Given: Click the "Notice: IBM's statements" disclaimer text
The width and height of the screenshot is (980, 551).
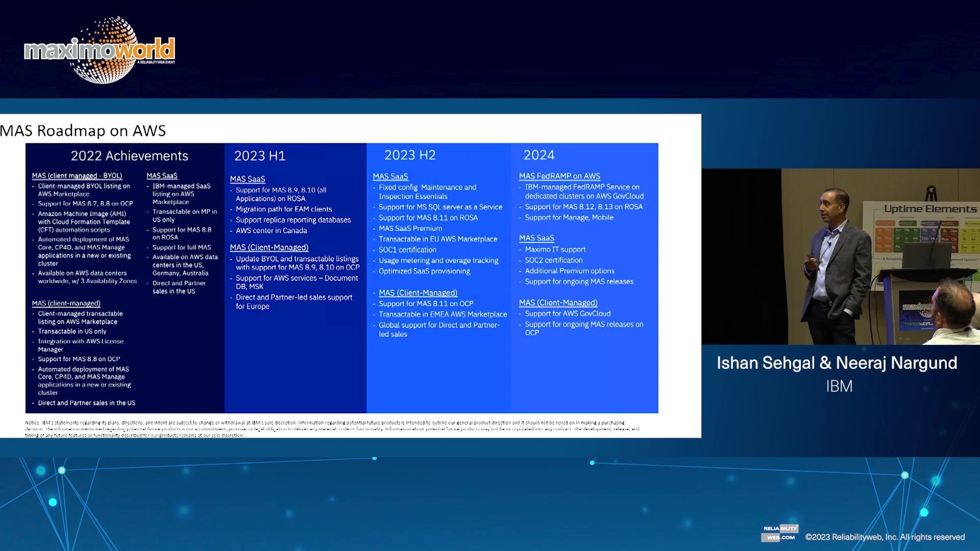Looking at the screenshot, I should coord(332,429).
